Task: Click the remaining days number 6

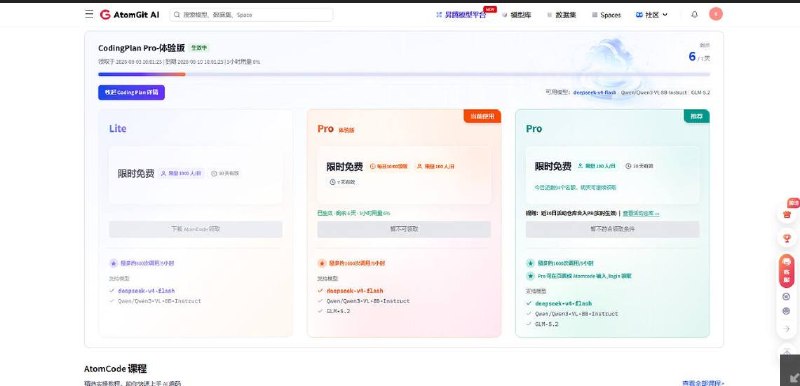Action: point(692,56)
